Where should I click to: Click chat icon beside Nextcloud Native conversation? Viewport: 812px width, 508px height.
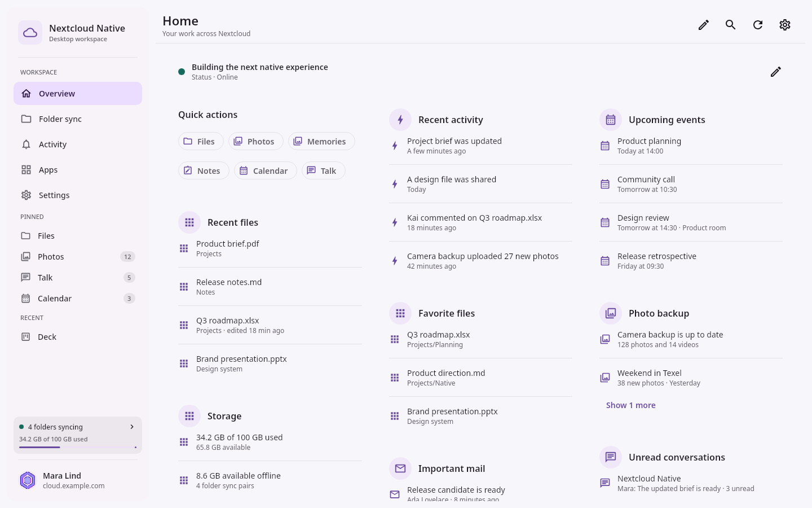tap(605, 483)
